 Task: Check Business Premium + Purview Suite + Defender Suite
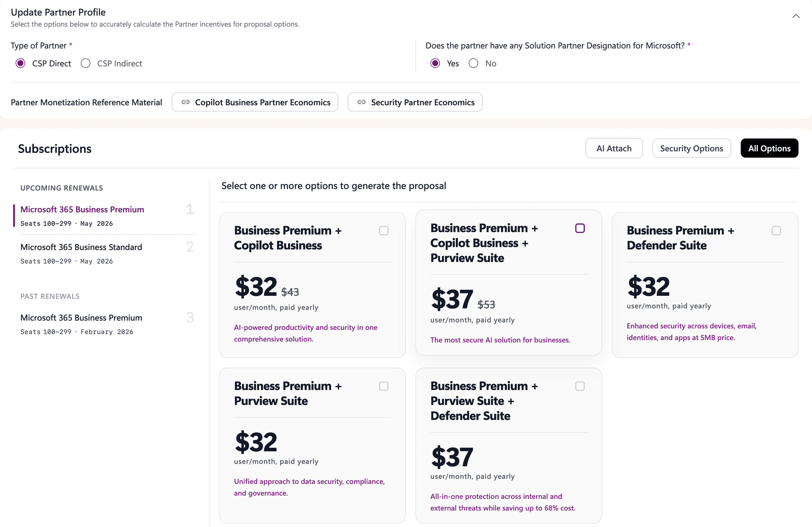tap(580, 386)
